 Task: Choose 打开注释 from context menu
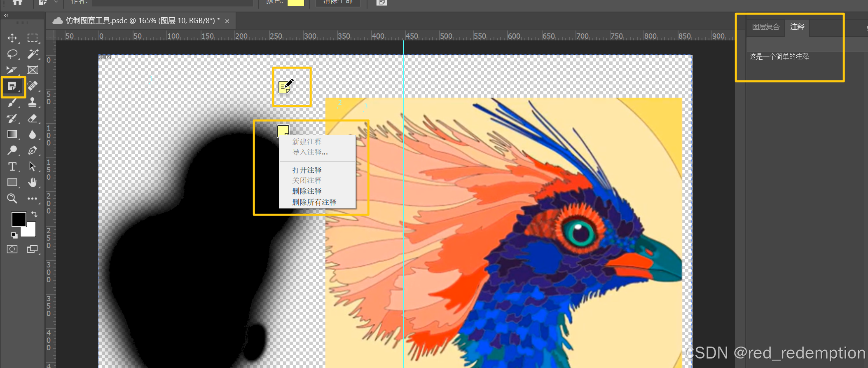[x=307, y=170]
